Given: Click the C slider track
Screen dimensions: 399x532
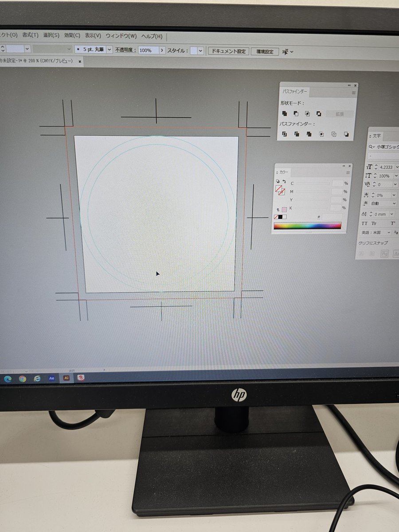Looking at the screenshot, I should point(313,183).
